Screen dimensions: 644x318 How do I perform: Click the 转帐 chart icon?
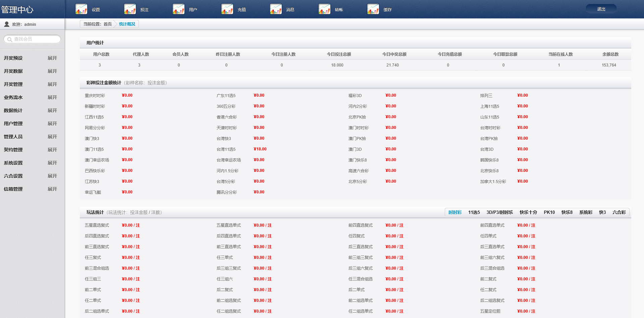(x=324, y=9)
